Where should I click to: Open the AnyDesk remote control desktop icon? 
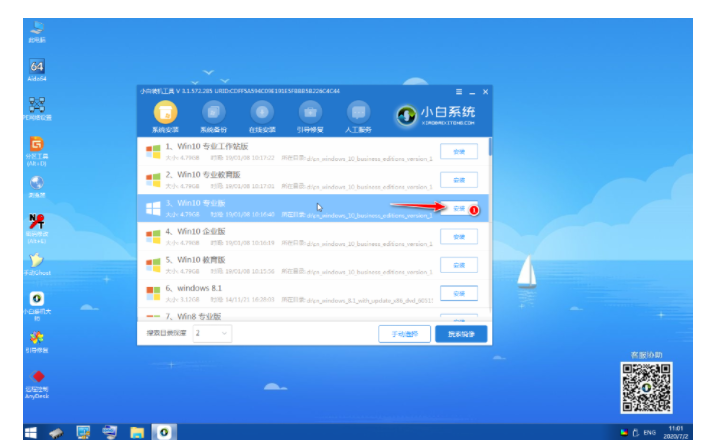pos(37,384)
